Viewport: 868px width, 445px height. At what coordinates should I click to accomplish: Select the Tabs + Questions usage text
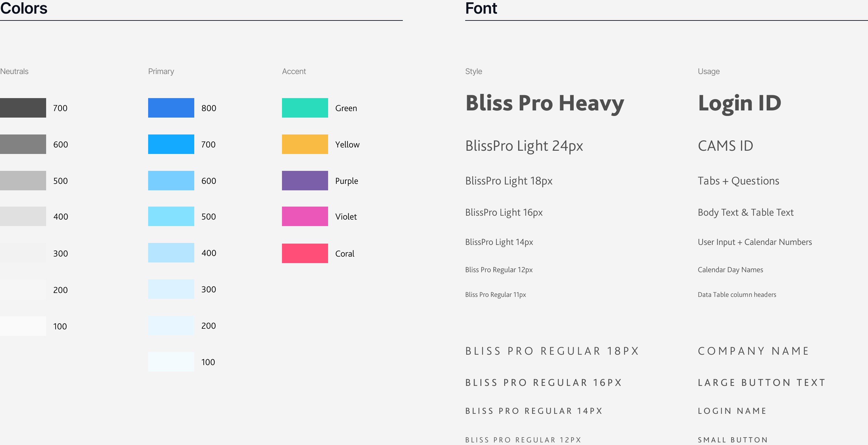(739, 181)
